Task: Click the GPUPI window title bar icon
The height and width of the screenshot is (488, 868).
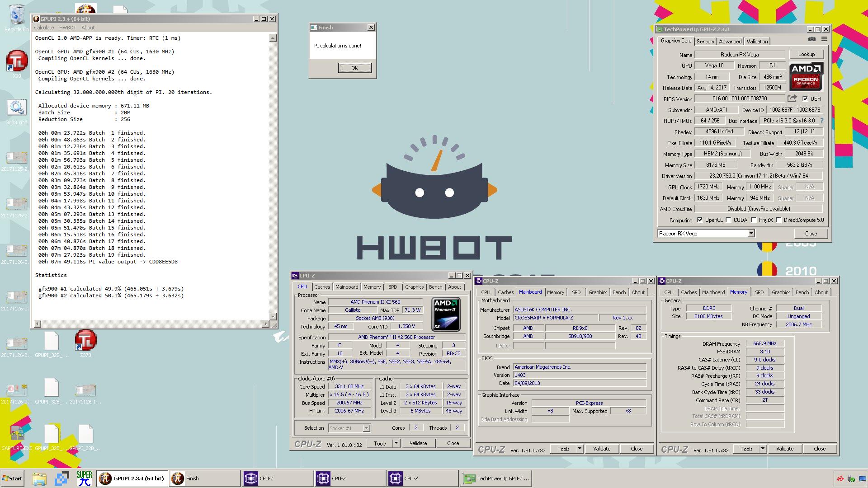Action: [x=36, y=19]
